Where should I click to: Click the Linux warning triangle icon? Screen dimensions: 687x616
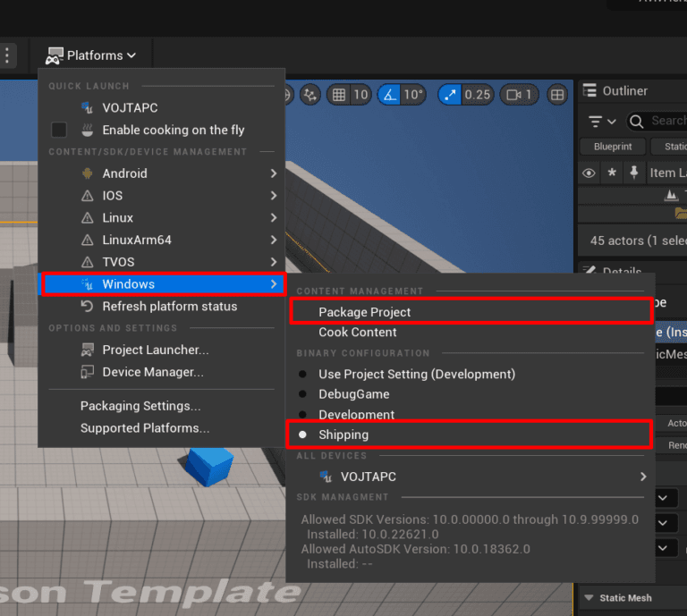coord(87,217)
